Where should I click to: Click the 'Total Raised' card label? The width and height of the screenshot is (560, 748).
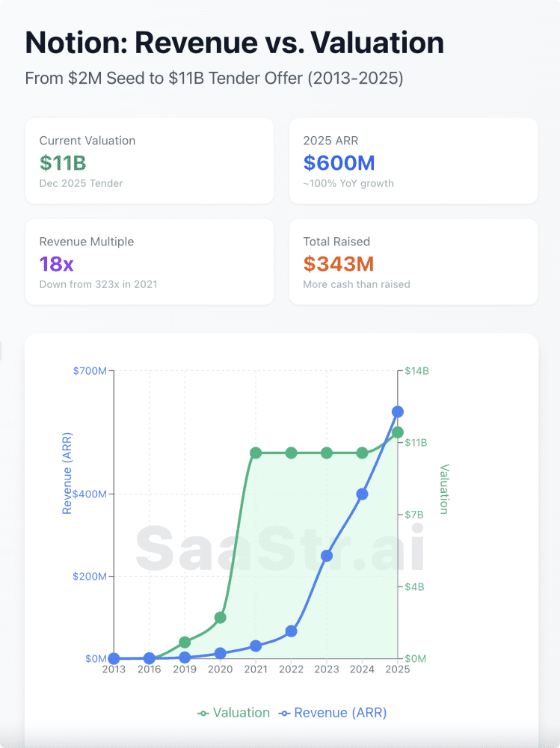[x=336, y=242]
